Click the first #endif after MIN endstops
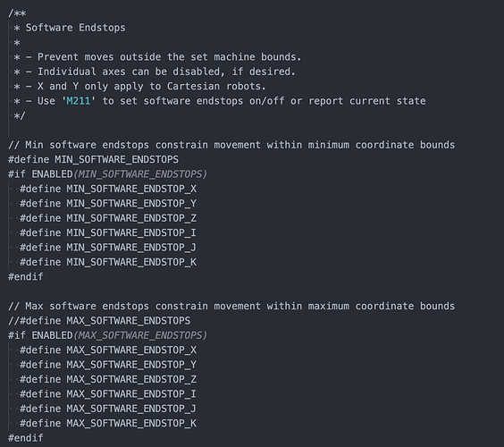This screenshot has height=447, width=504. (26, 276)
